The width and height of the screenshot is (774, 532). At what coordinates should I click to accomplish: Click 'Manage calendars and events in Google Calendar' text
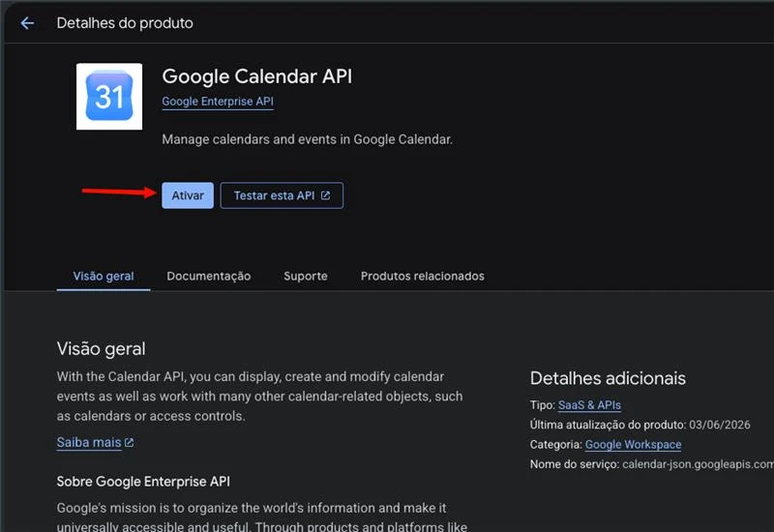tap(307, 139)
